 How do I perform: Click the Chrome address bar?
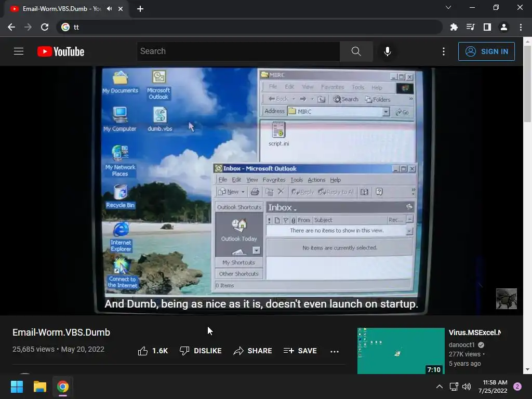tap(249, 27)
